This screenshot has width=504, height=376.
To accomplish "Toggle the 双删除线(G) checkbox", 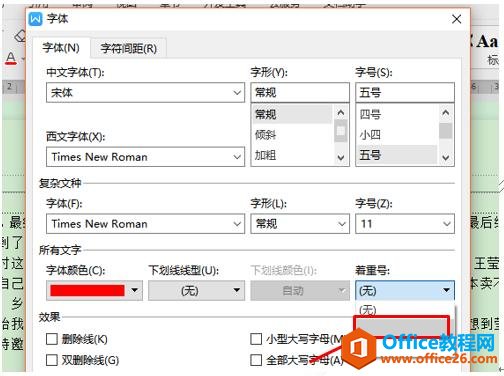I will (52, 360).
